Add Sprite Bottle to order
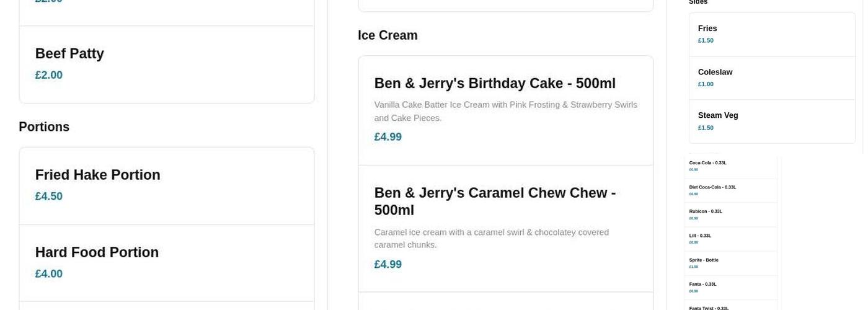This screenshot has width=868, height=310. pos(730,263)
